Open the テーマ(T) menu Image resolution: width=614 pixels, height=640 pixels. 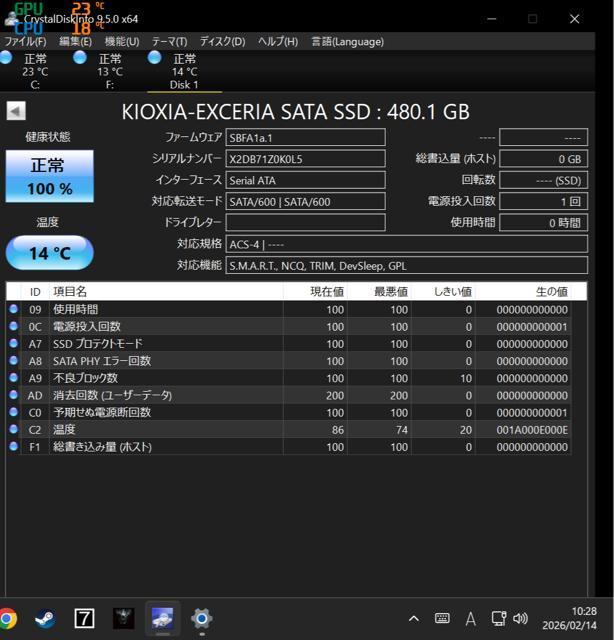(x=169, y=42)
